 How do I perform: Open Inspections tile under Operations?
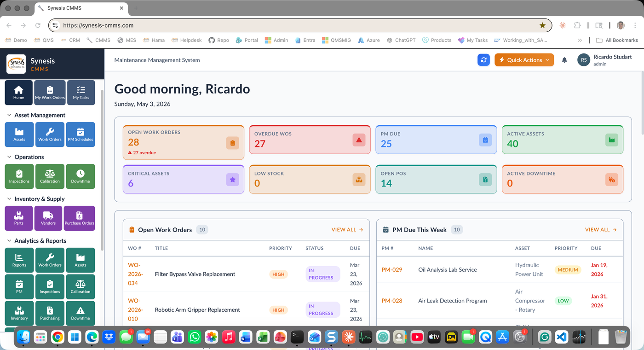tap(19, 176)
